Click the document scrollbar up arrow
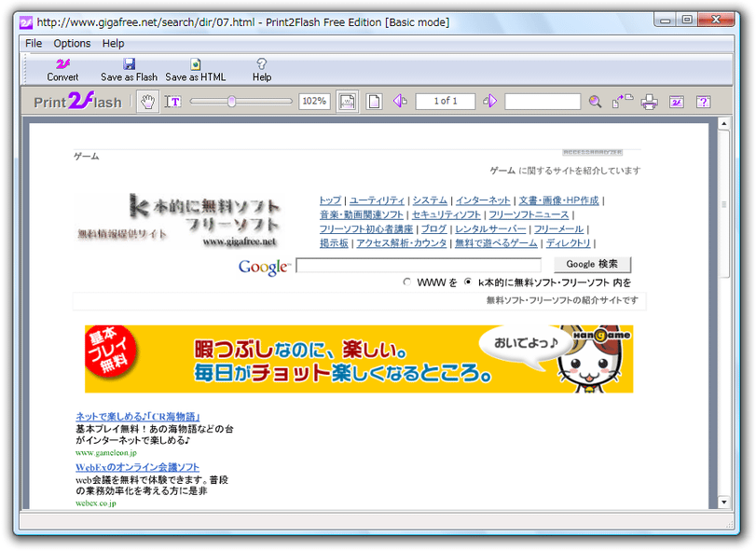The width and height of the screenshot is (756, 551). pos(723,123)
